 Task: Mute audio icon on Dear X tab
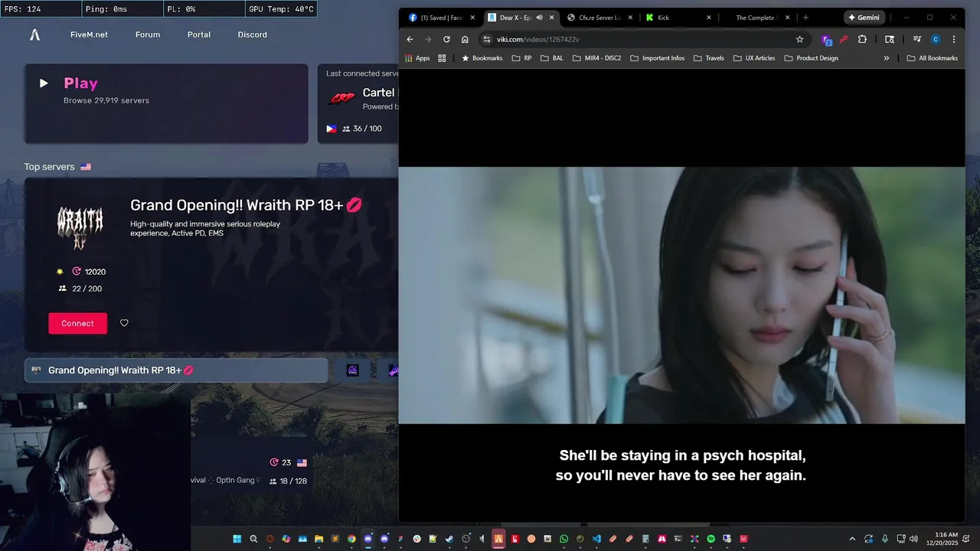[x=539, y=18]
